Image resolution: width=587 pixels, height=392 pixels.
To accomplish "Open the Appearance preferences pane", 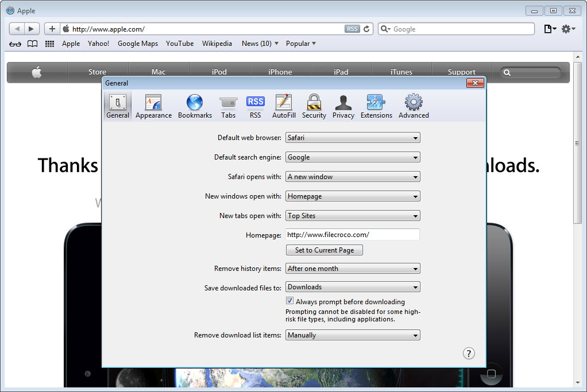I will [153, 106].
